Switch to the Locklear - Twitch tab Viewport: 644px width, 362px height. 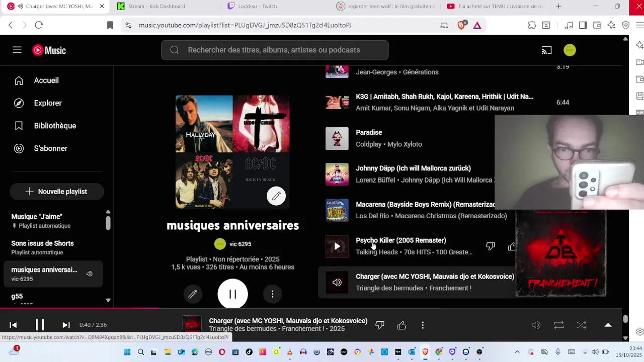pyautogui.click(x=258, y=6)
